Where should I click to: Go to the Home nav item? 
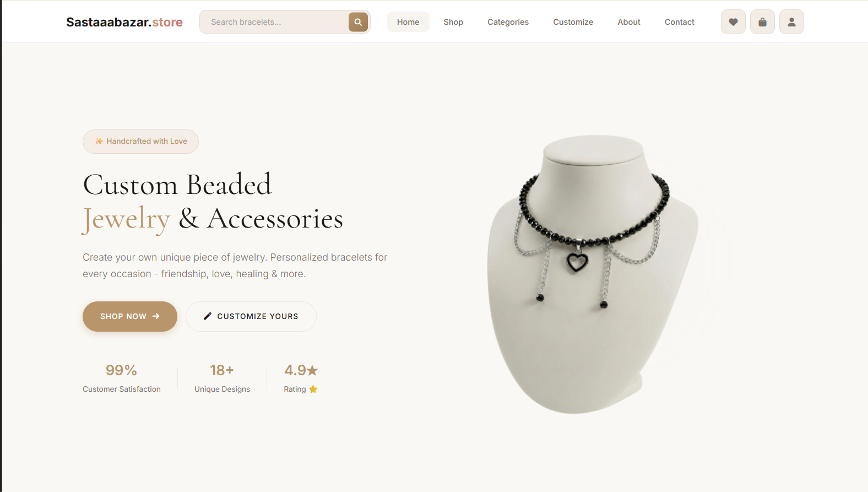pos(408,22)
